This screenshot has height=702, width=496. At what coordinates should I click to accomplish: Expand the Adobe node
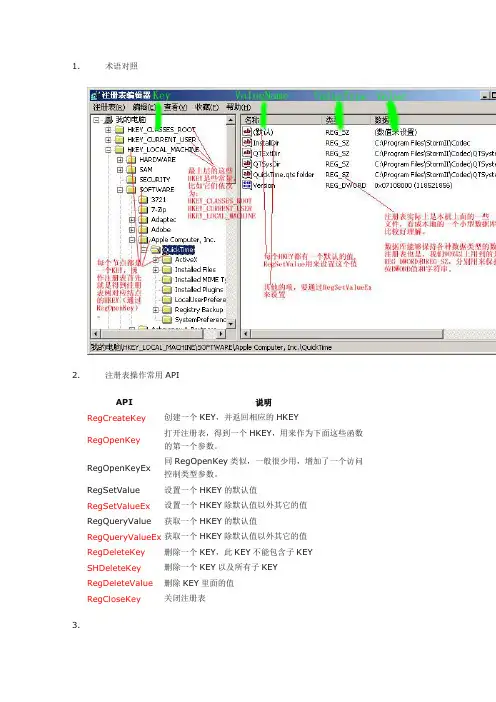132,230
